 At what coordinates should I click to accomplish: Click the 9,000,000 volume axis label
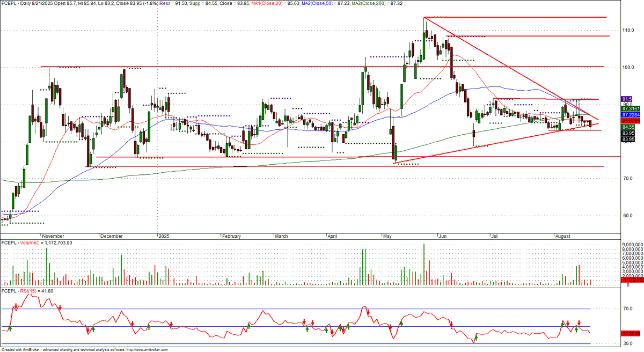click(633, 245)
